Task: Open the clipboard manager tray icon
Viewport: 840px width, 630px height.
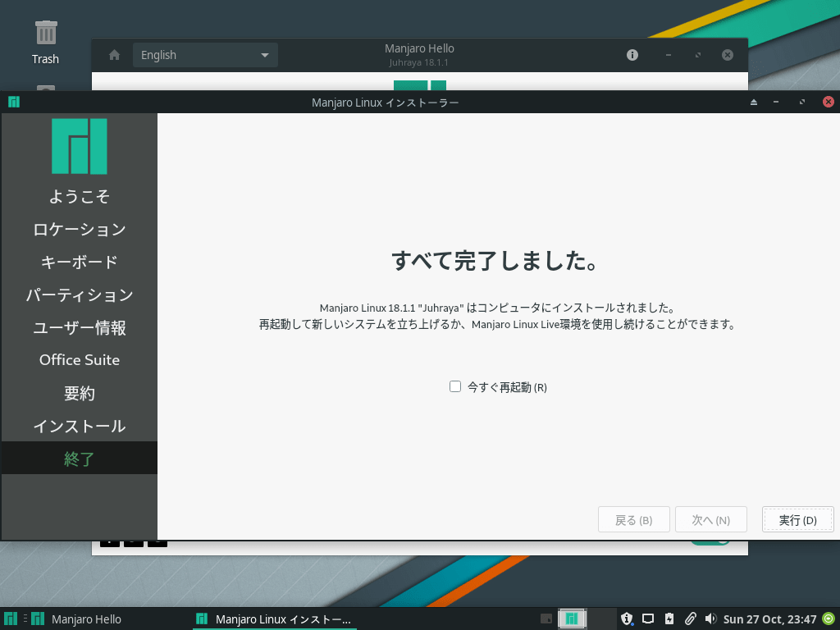Action: click(x=692, y=619)
